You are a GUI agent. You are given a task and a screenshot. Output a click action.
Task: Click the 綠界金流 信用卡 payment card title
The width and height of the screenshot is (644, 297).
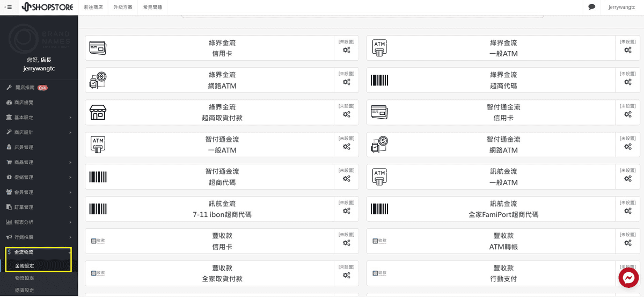click(x=222, y=48)
